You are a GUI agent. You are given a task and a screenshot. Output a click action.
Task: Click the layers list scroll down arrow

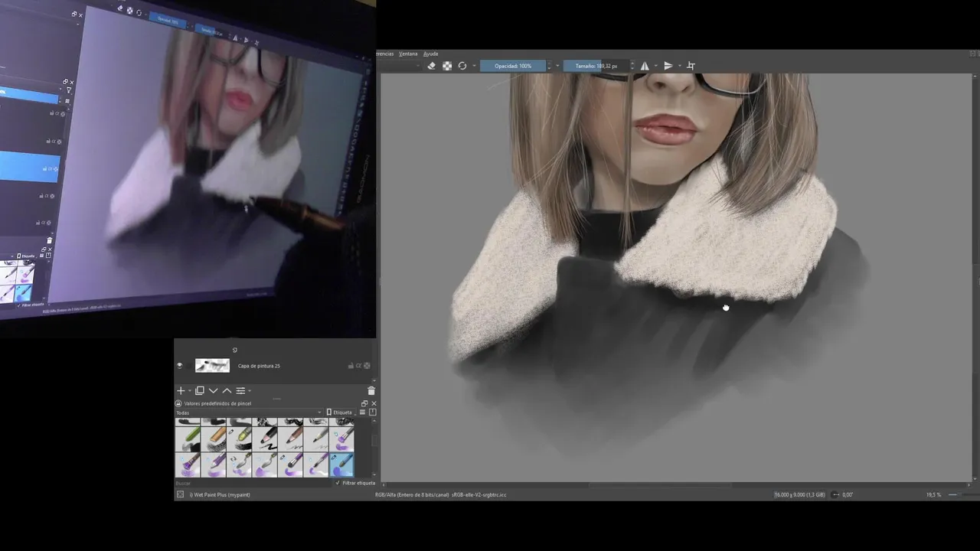374,380
